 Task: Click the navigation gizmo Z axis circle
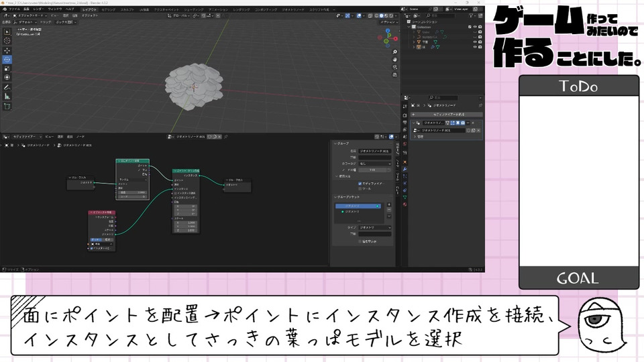388,31
